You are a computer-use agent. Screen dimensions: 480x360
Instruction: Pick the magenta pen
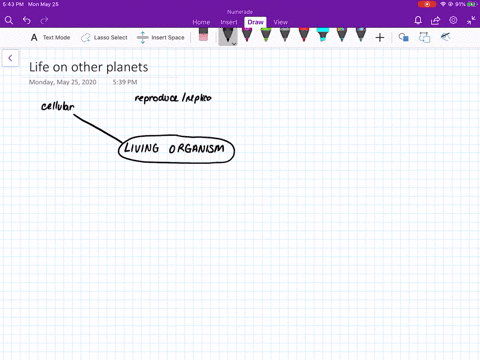click(x=247, y=35)
